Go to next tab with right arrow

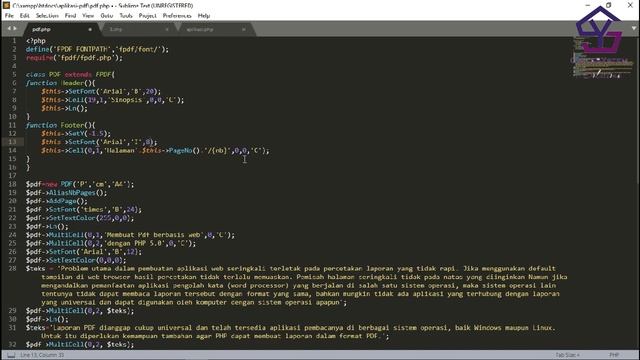[15, 29]
